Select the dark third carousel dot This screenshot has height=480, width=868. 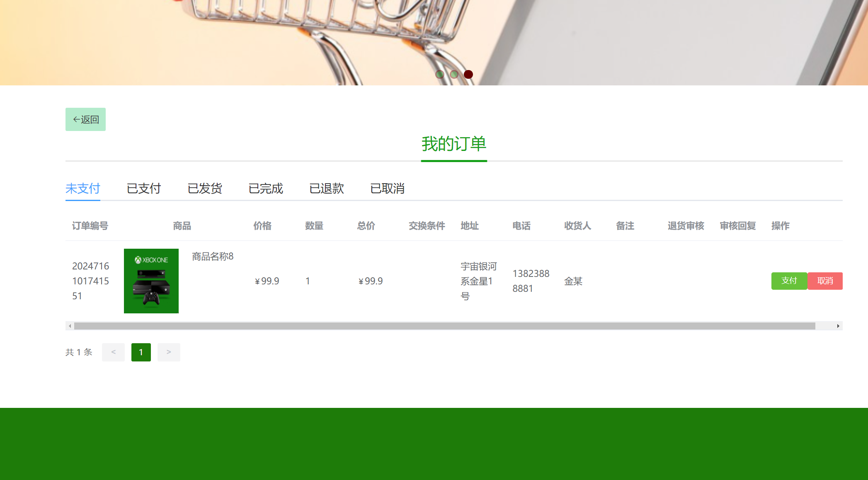pos(468,74)
